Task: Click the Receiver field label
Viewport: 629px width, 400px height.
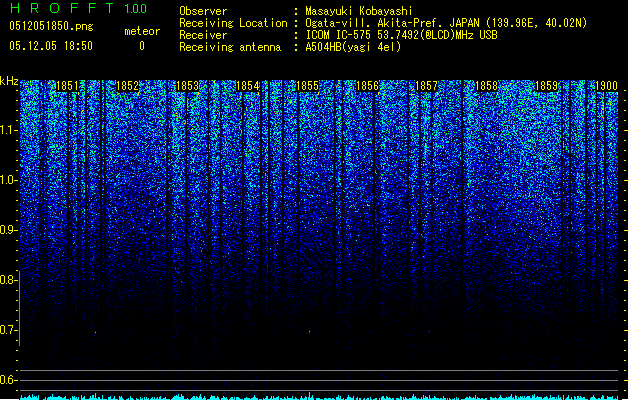Action: (203, 35)
